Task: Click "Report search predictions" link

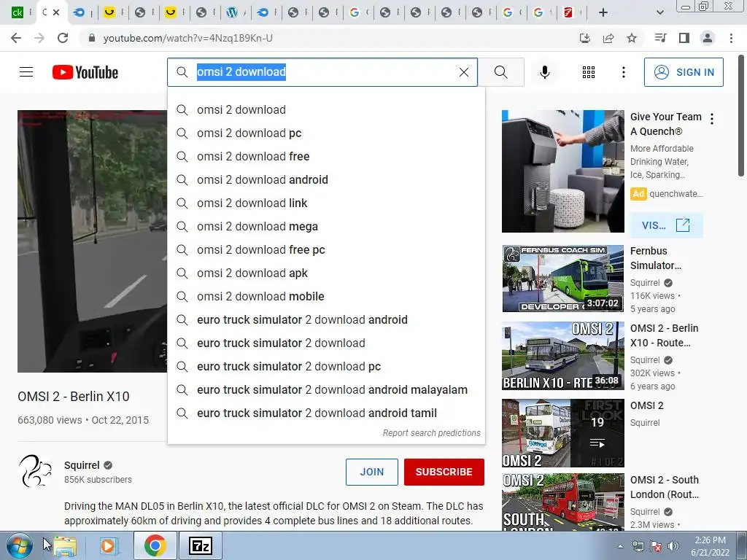Action: pos(432,433)
